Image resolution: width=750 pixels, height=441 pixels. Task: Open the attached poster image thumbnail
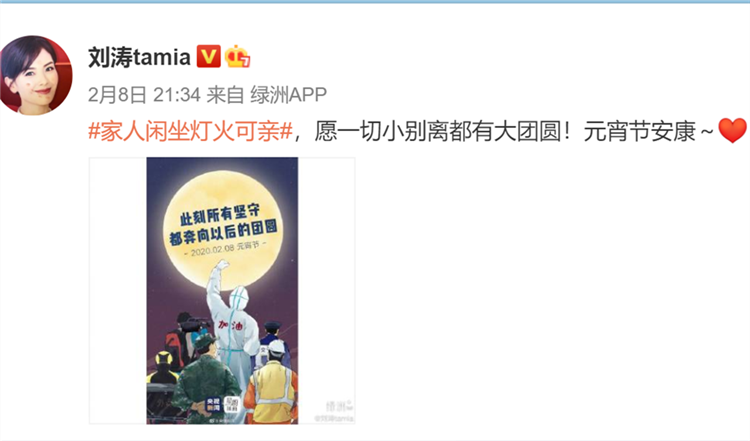222,290
